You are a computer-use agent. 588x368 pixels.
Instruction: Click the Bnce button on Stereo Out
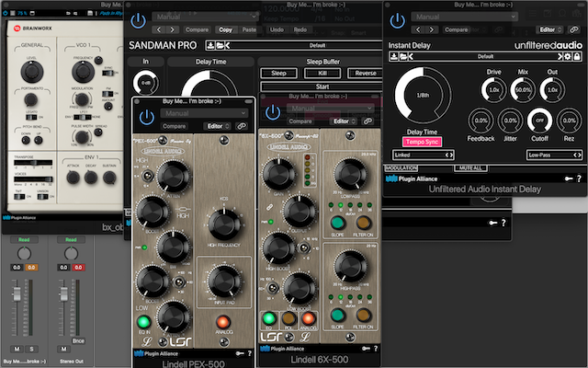coord(78,340)
